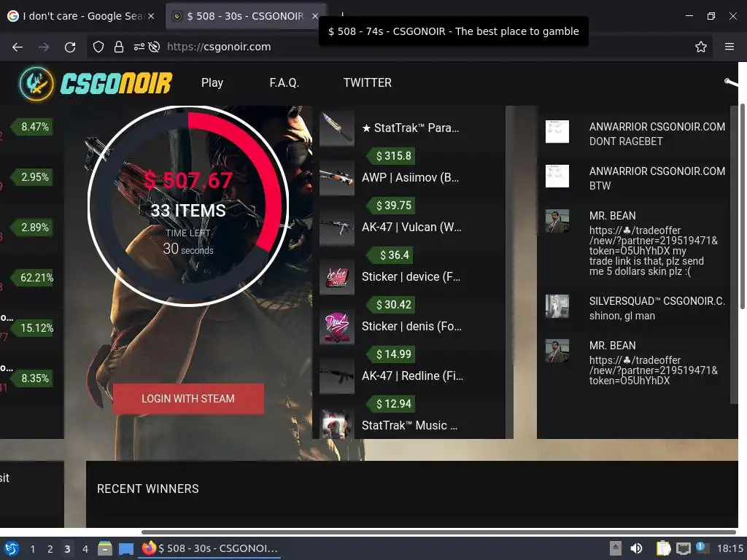This screenshot has height=560, width=747.
Task: Click the StatTrak Music item thumbnail
Action: (x=337, y=424)
